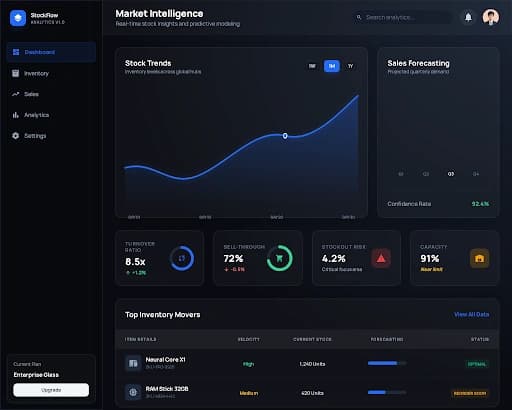This screenshot has height=410, width=512.
Task: Click the RAM Stick 32GB forecasting progress bar
Action: click(387, 392)
